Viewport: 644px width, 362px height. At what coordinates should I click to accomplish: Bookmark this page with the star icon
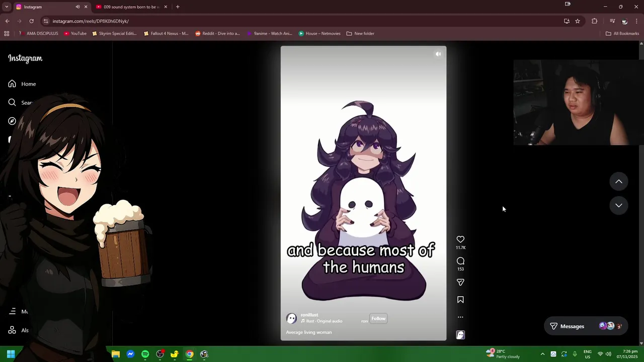tap(578, 21)
